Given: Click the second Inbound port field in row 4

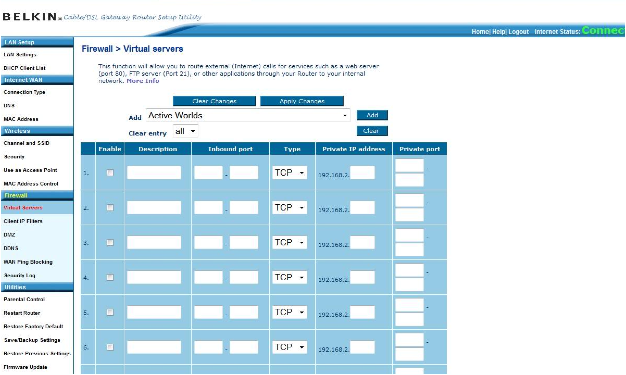Looking at the screenshot, I should coord(244,277).
